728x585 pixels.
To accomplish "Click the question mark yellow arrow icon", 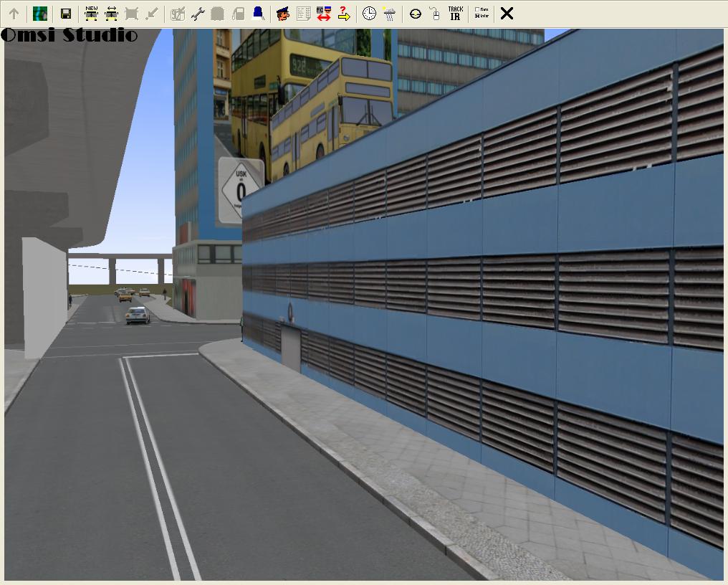I will [x=344, y=13].
